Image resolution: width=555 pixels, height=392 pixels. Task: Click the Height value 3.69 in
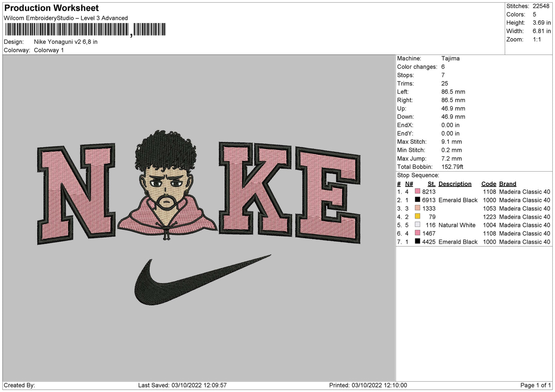pos(542,23)
